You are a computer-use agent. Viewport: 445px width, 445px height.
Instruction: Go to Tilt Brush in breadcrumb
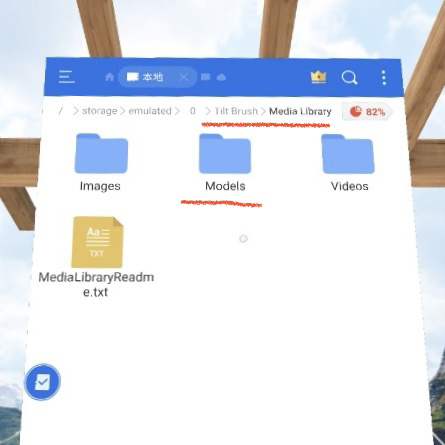pos(236,111)
